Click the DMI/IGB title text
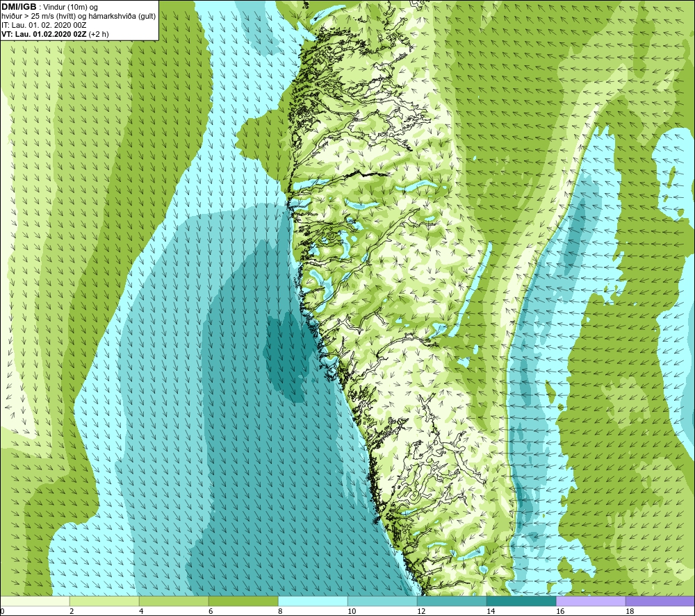Viewport: 695px width, 616px height. click(x=19, y=7)
